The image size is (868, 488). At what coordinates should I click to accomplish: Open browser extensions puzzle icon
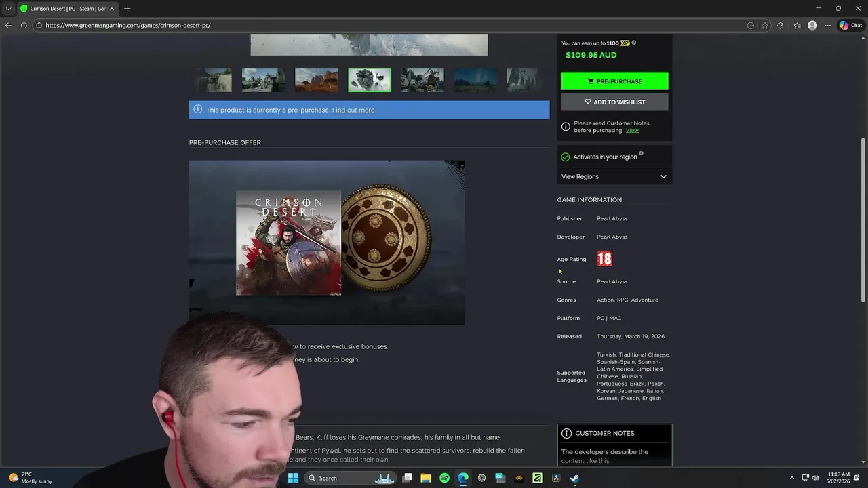click(x=781, y=25)
